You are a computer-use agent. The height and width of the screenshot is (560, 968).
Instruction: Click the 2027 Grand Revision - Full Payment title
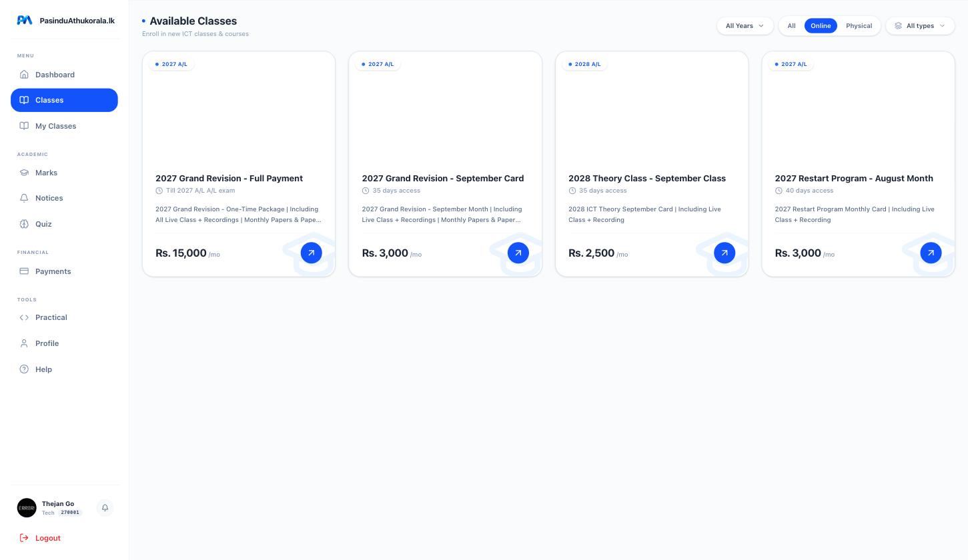229,179
